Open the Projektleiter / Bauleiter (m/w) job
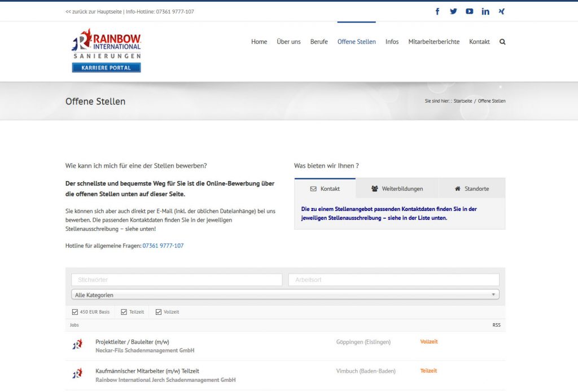This screenshot has height=392, width=578. pyautogui.click(x=132, y=342)
